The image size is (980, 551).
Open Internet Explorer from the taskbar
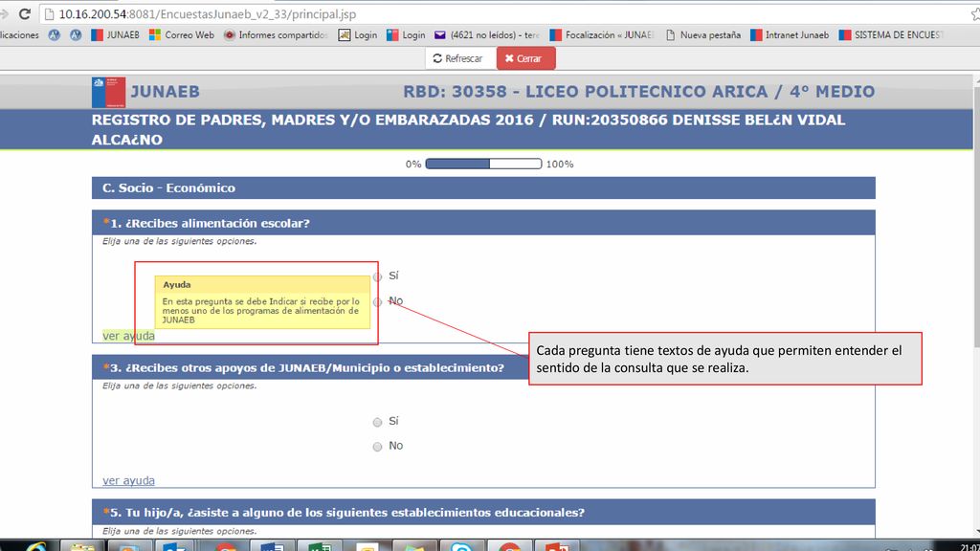36,546
